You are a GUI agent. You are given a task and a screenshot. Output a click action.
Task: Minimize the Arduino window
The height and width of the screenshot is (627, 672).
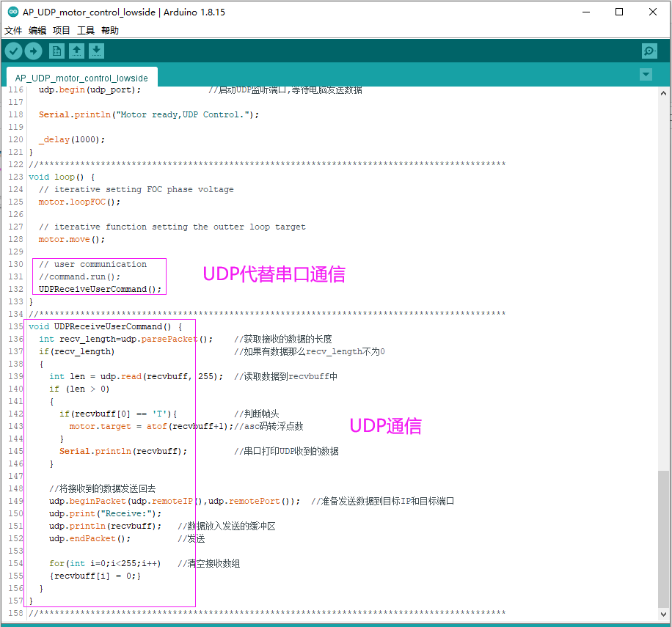(586, 12)
